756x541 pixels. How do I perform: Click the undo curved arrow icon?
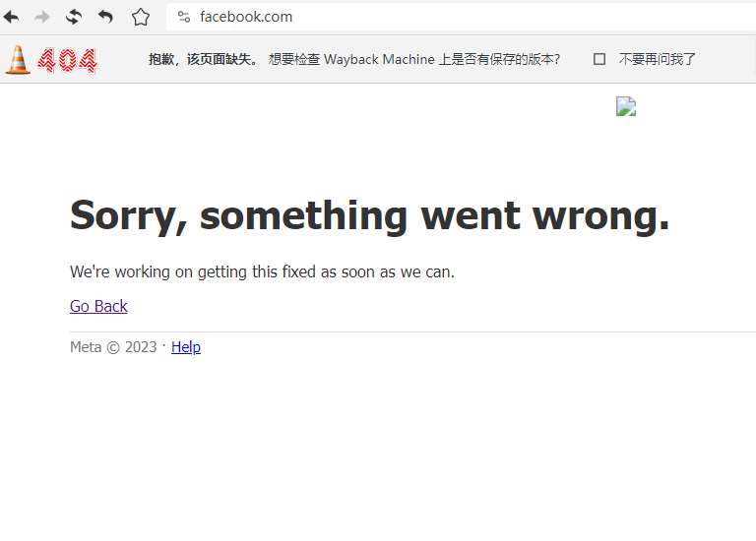coord(105,18)
